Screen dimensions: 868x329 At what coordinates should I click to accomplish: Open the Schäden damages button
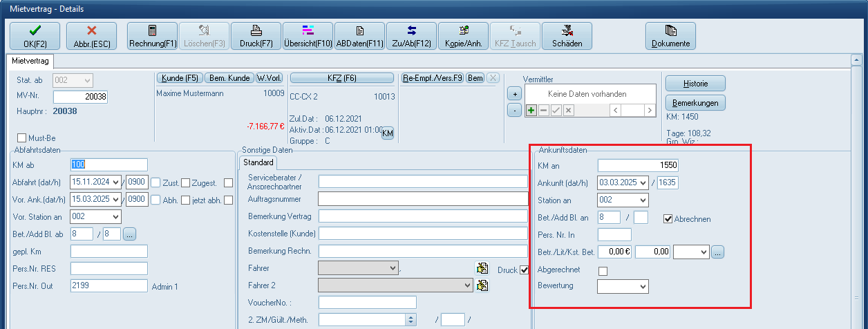pos(567,36)
